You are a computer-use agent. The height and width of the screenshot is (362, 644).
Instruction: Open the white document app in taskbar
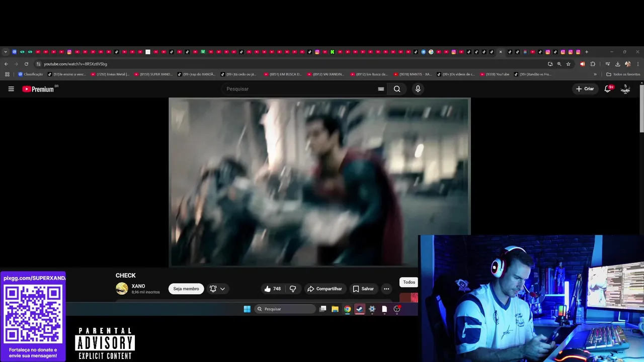(384, 309)
